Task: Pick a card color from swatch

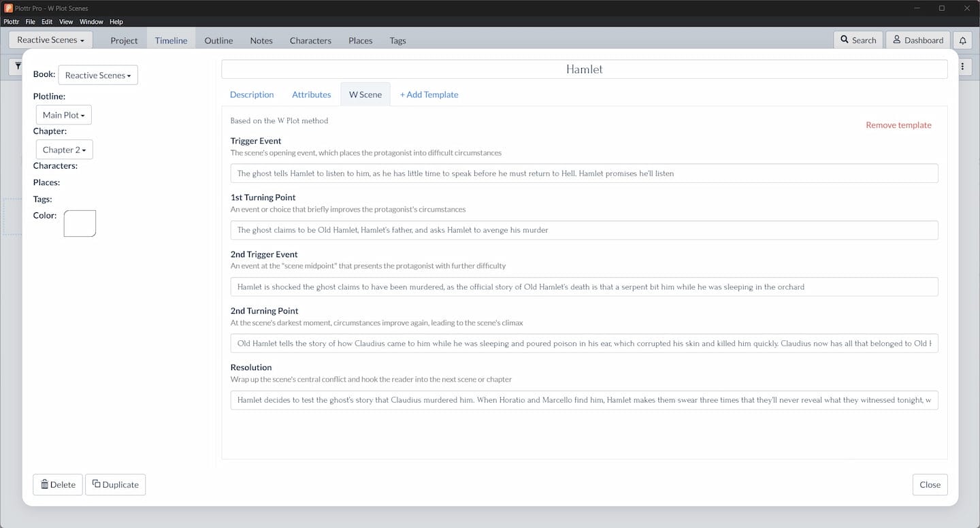Action: tap(80, 223)
